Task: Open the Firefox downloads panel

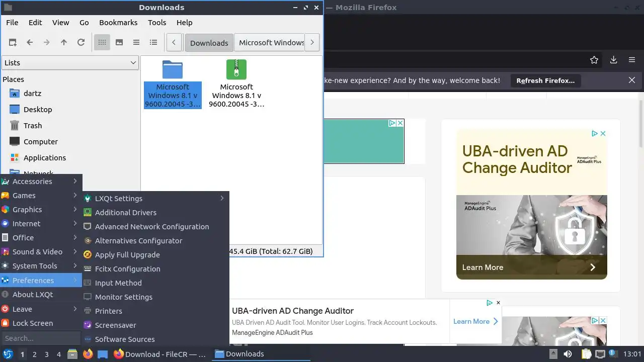Action: point(613,60)
